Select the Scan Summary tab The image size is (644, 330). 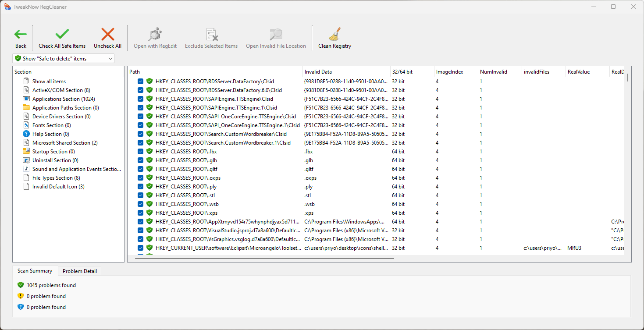(x=35, y=271)
